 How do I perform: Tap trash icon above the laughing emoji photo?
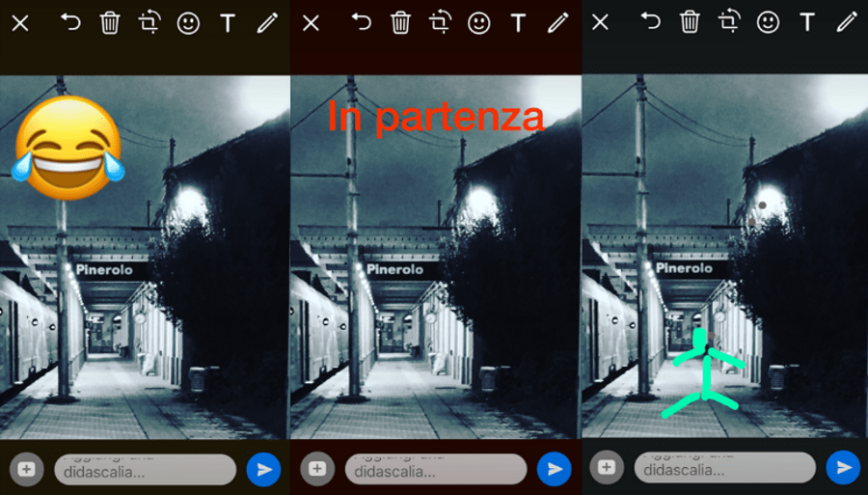pyautogui.click(x=110, y=22)
